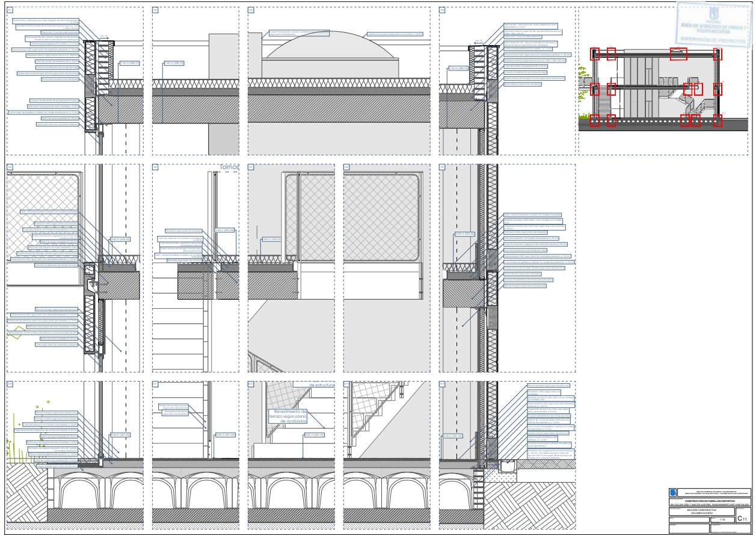Select the D1 detail tag in the top-left corner
The height and width of the screenshot is (535, 756).
click(x=10, y=10)
